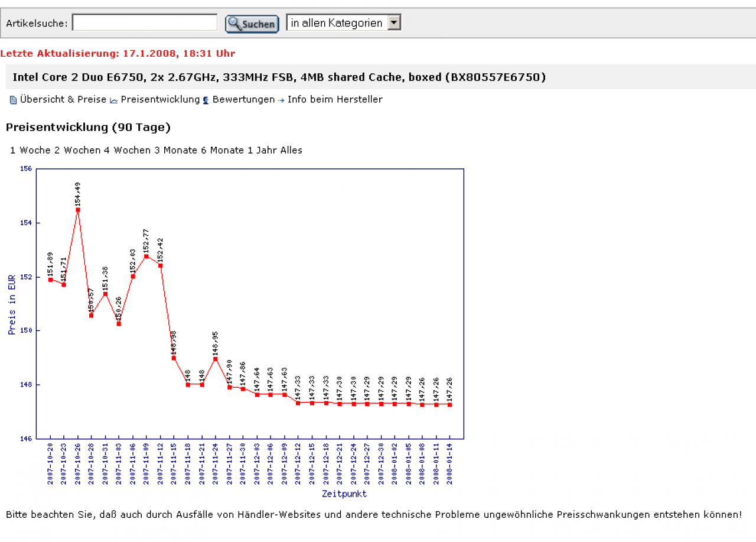Screen dimensions: 756x542
Task: Open the "in allen Kategorien" dropdown
Action: (344, 23)
